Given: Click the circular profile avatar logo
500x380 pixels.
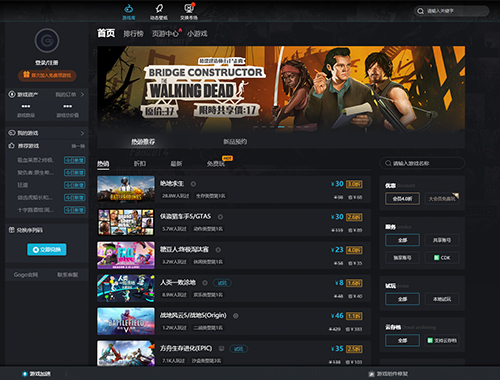Looking at the screenshot, I should point(47,41).
